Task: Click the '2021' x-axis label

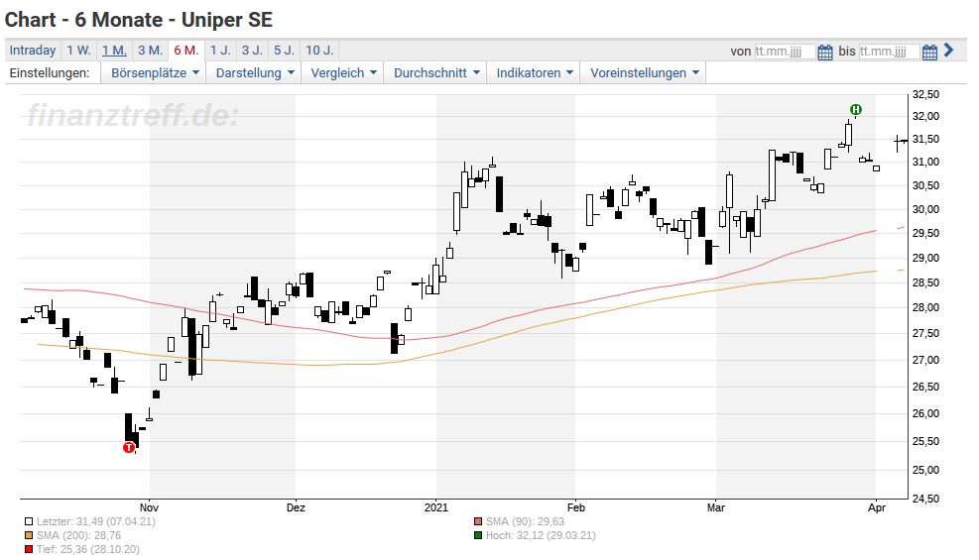Action: point(436,507)
